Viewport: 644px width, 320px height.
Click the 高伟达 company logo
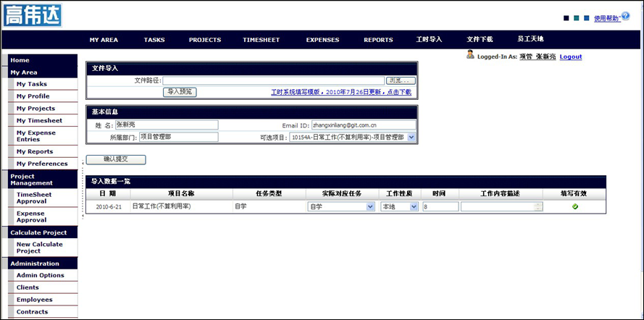click(x=33, y=15)
